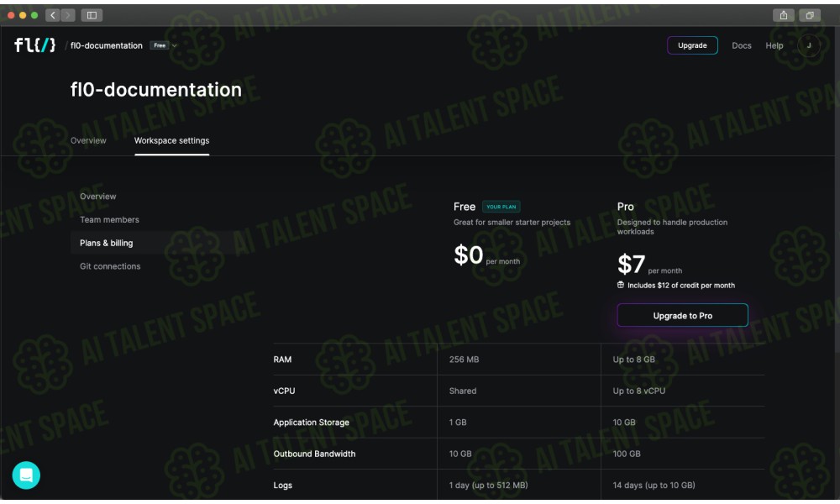Open the Docs link
This screenshot has width=840, height=504.
(x=742, y=45)
